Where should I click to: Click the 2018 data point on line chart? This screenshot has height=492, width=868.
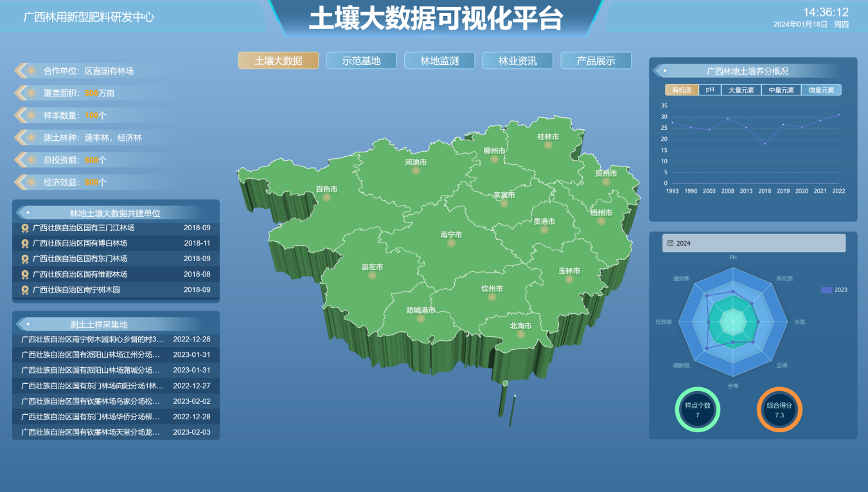coord(765,143)
